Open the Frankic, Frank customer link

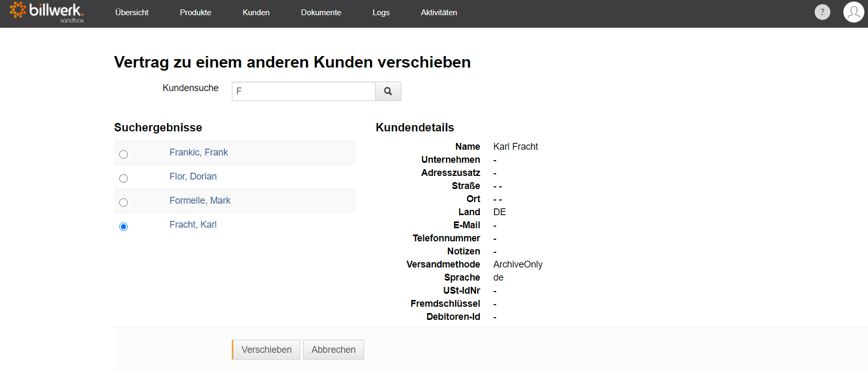click(198, 152)
